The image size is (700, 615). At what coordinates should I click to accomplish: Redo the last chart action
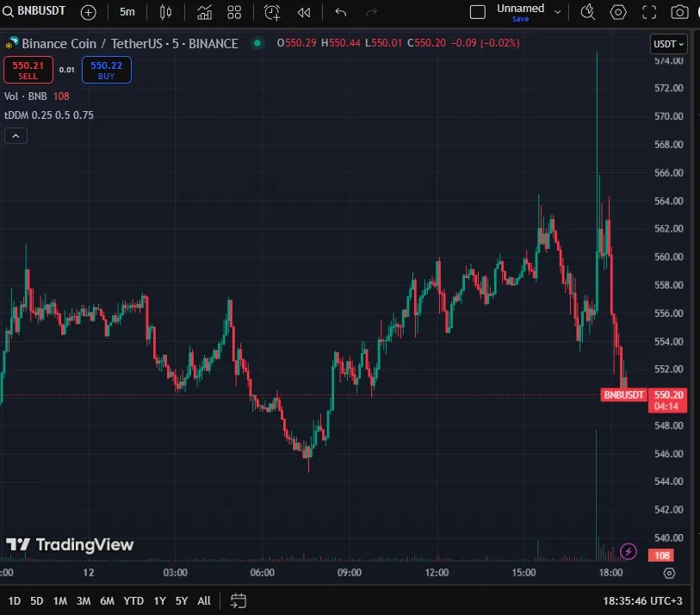[x=371, y=12]
